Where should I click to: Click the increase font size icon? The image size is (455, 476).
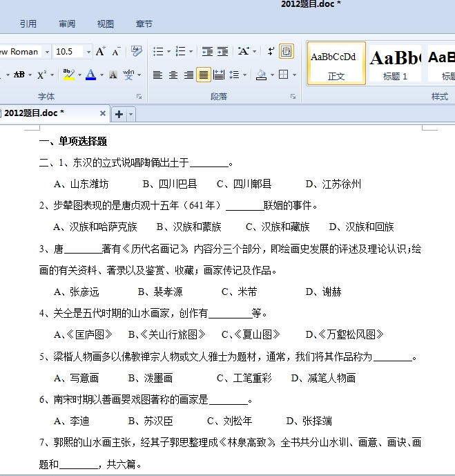click(101, 52)
